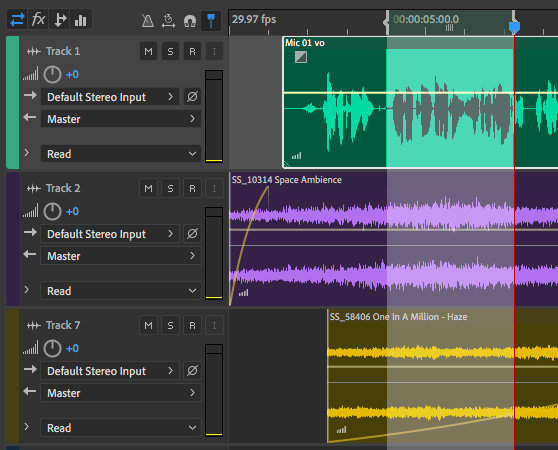
Task: Open Track 1 Read automation dropdown
Action: (121, 154)
